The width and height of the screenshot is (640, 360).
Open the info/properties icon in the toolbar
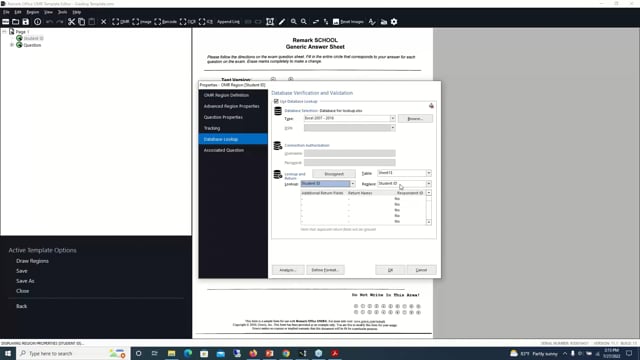coord(37,22)
